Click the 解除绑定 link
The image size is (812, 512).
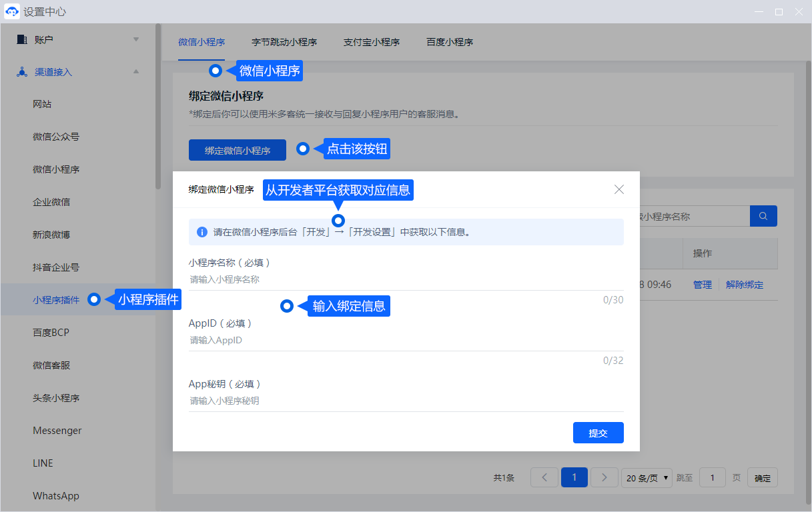(744, 285)
